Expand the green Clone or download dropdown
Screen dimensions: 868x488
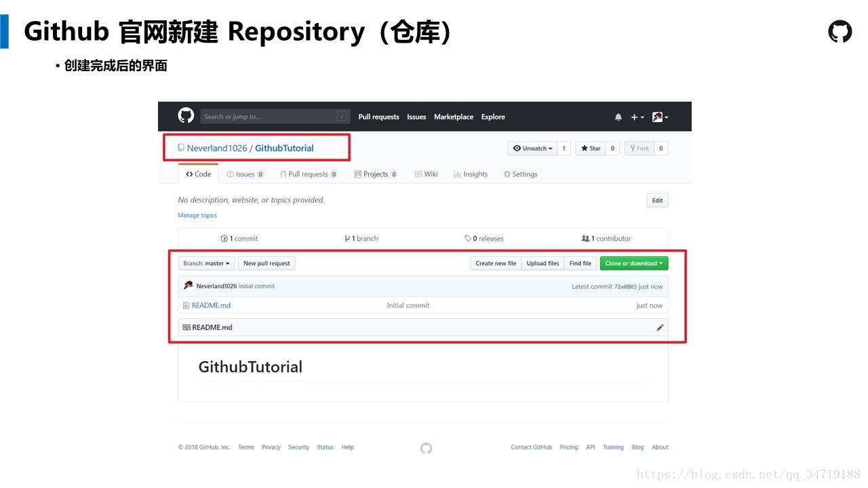tap(634, 264)
